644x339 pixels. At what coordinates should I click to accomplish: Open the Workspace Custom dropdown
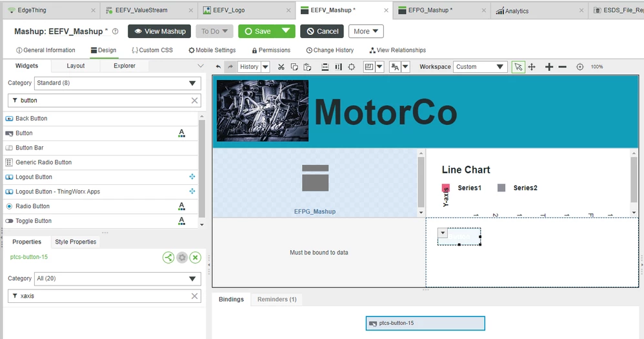pyautogui.click(x=480, y=66)
